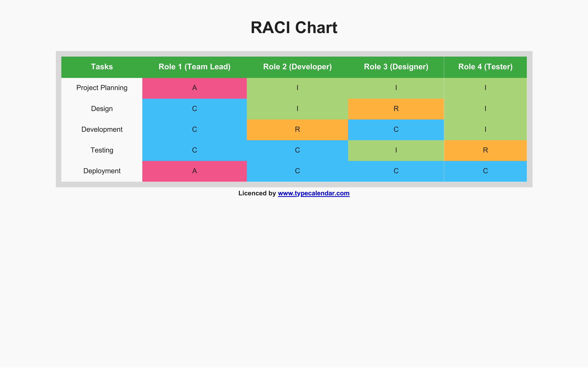
Task: Click the Design task cell
Action: 102,109
